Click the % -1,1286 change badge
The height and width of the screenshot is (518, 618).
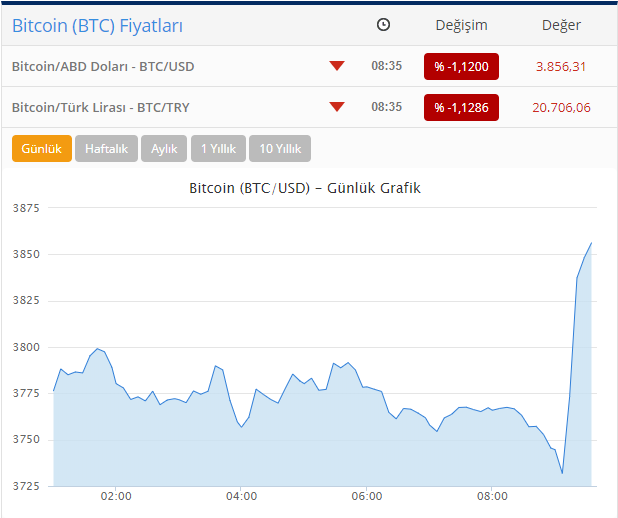[461, 107]
